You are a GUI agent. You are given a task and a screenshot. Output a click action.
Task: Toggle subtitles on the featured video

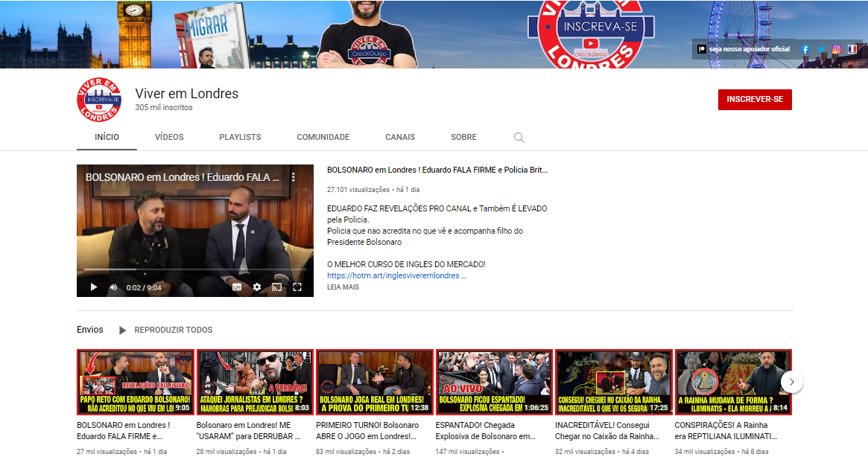237,287
